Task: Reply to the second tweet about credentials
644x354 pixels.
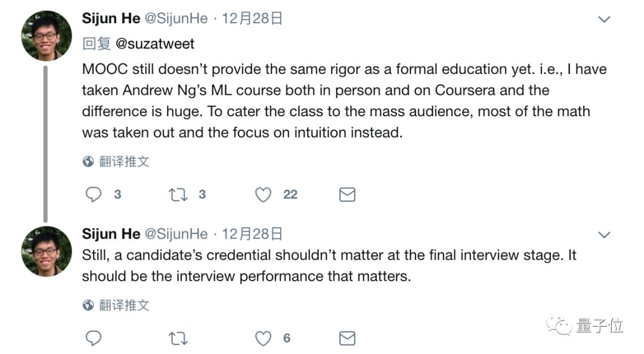Action: coord(94,339)
